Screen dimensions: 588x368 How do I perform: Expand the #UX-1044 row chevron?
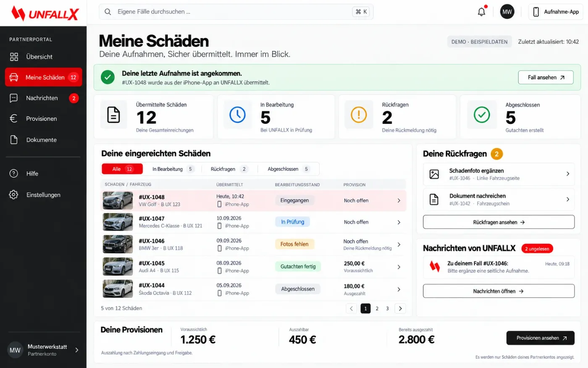399,289
